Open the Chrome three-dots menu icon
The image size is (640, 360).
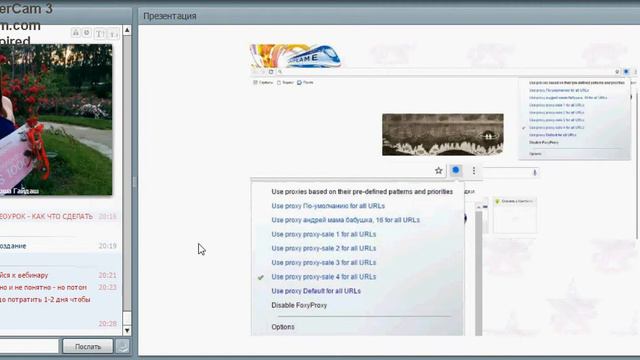point(473,171)
